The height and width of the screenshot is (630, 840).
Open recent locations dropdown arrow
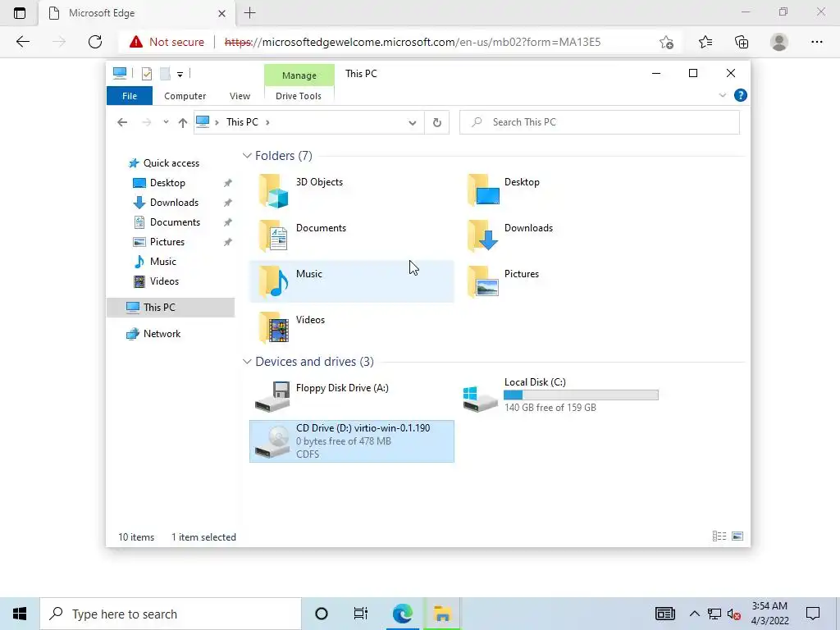(x=166, y=122)
